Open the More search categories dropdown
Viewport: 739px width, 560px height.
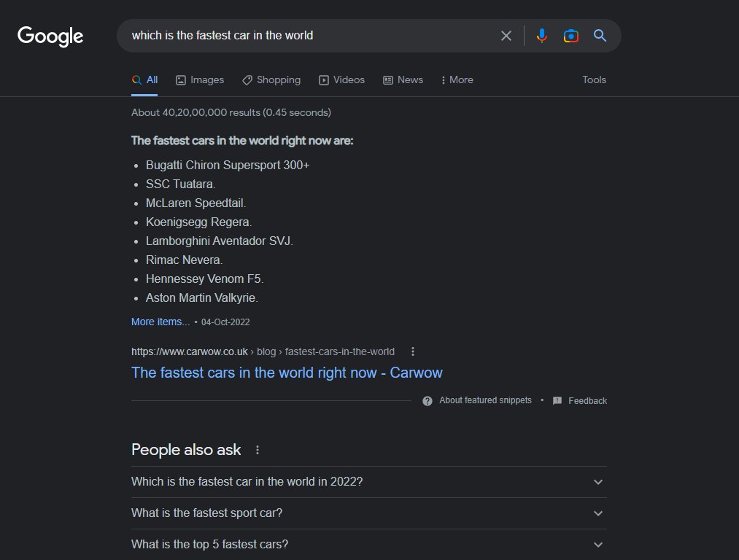pos(457,80)
